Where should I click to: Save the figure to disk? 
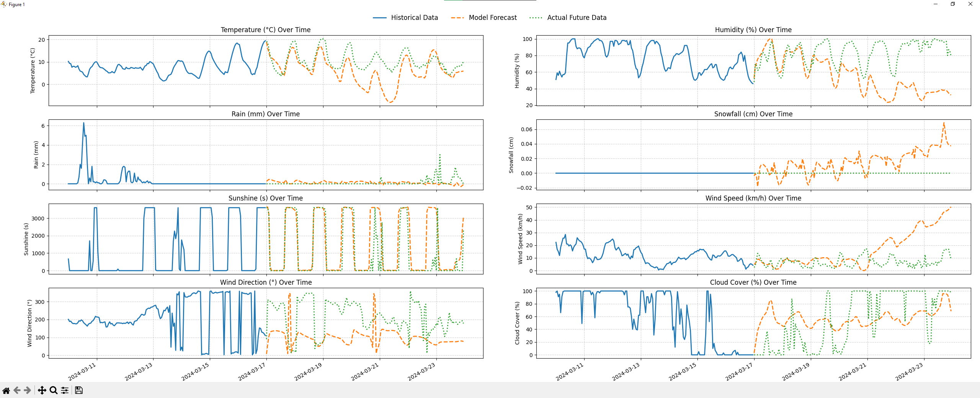(x=78, y=390)
